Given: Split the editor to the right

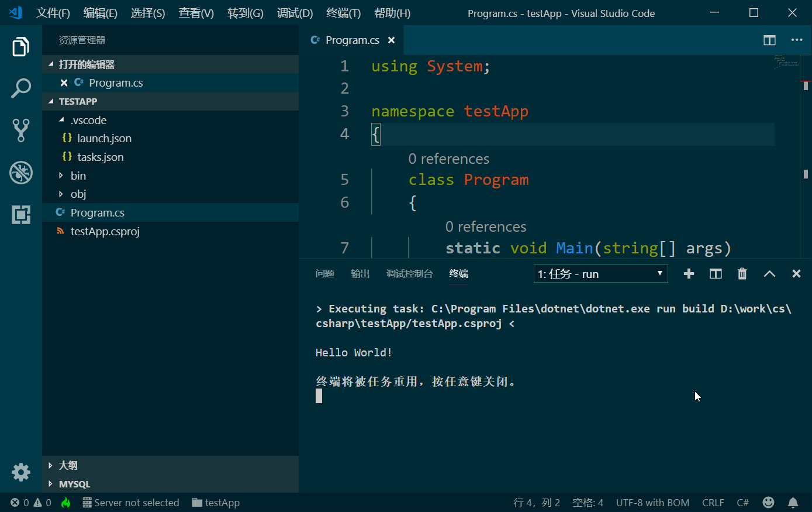Looking at the screenshot, I should coord(769,40).
